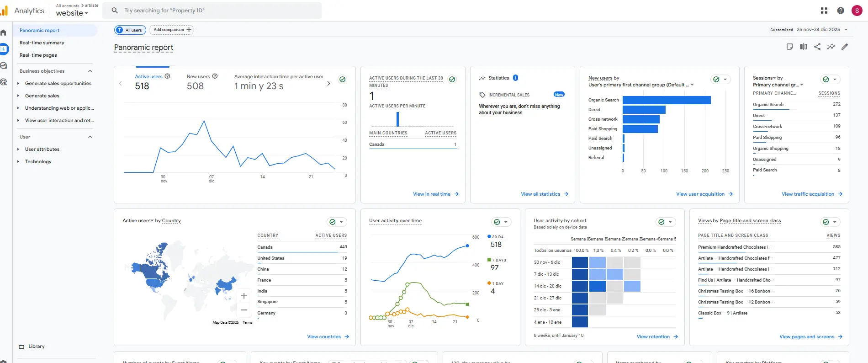Zoom in on the country map
This screenshot has width=868, height=363.
pos(244,296)
